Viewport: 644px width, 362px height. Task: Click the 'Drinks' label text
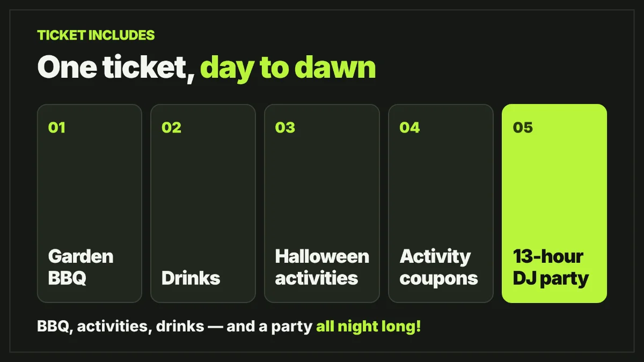click(191, 278)
